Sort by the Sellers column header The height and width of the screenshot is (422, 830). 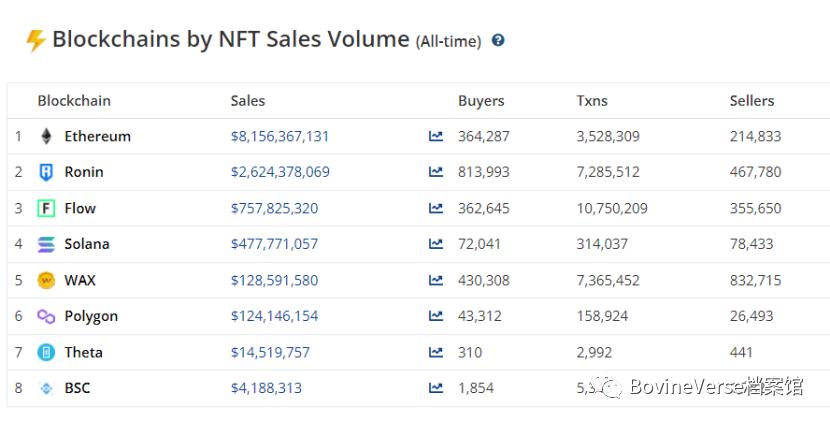point(752,100)
